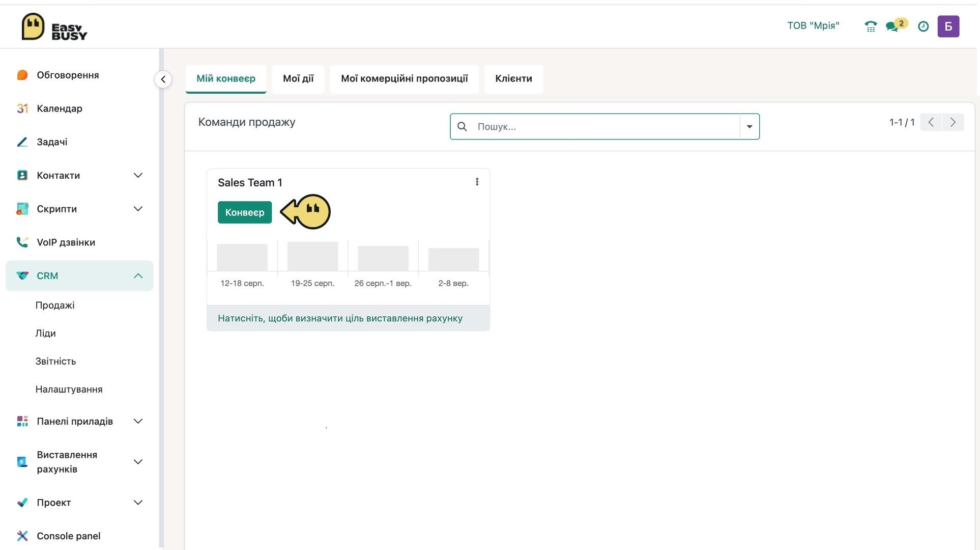Collapse the CRM submenu chevron

pyautogui.click(x=138, y=276)
